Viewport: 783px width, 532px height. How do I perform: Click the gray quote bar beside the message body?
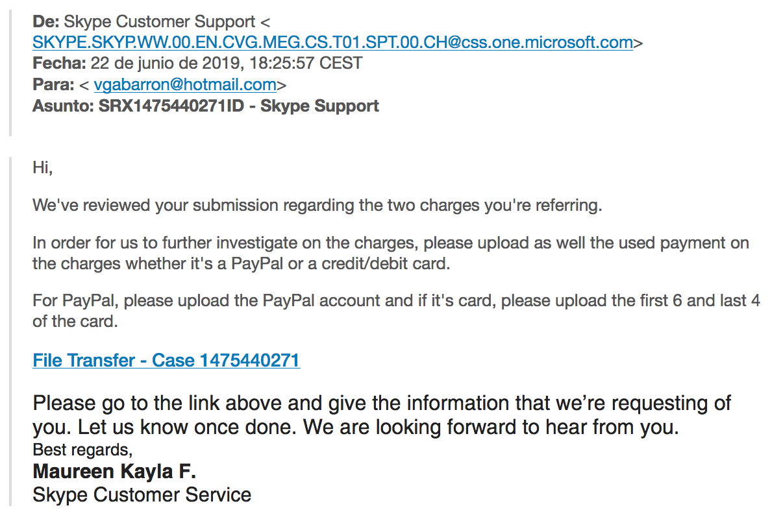[10, 331]
